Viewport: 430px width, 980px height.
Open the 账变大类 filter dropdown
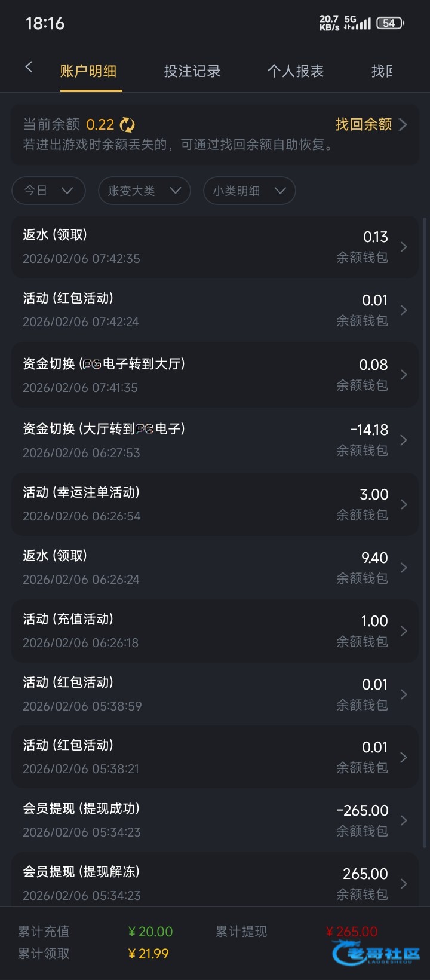(x=144, y=191)
